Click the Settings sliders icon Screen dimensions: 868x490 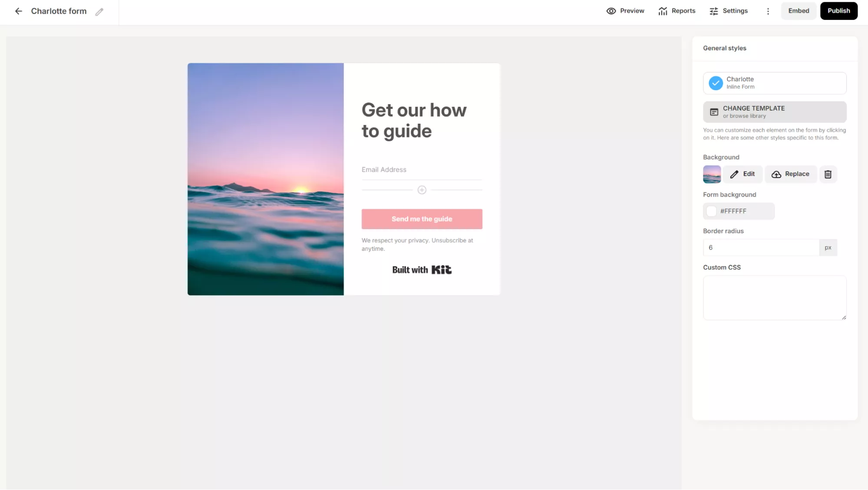coord(713,11)
